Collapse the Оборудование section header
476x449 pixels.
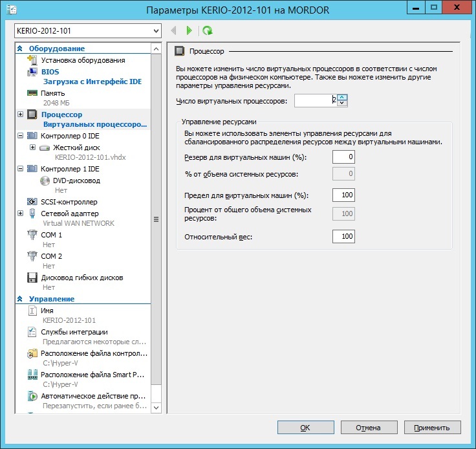[20, 49]
